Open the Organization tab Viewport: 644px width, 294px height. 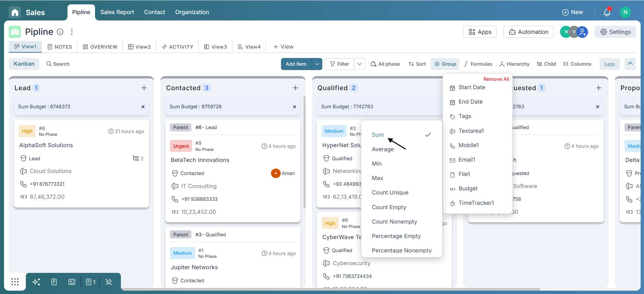click(192, 12)
